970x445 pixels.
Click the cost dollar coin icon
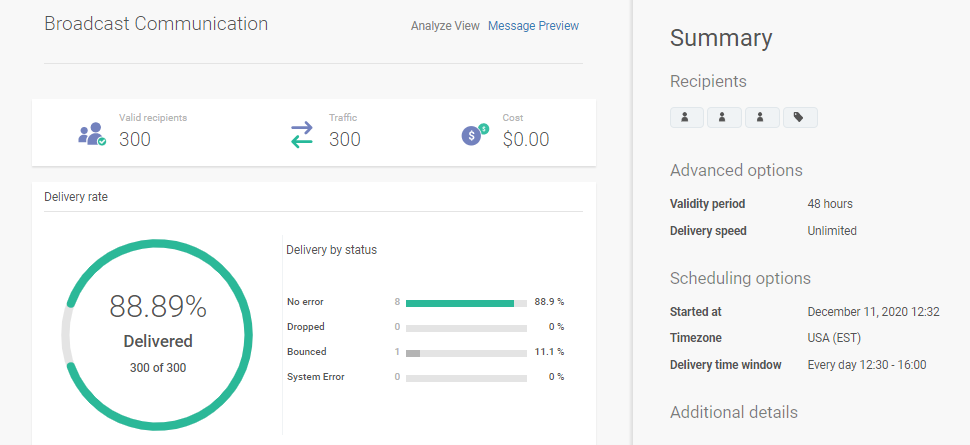474,134
